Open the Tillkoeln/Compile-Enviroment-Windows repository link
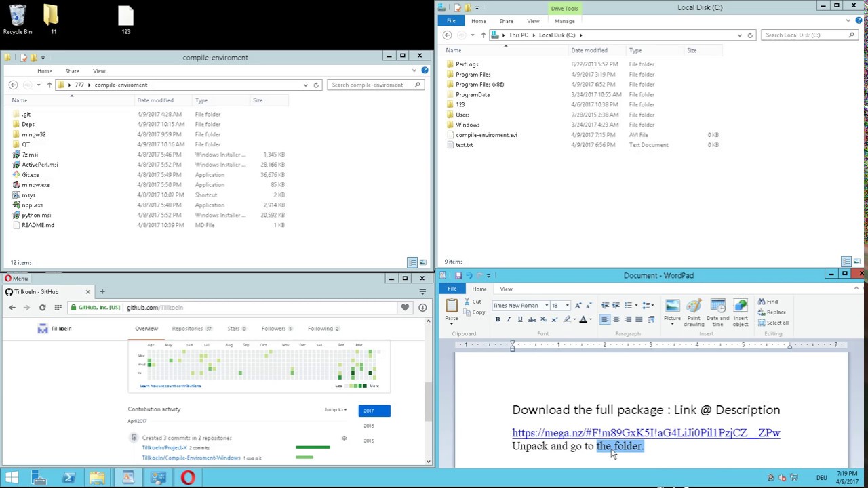The width and height of the screenshot is (868, 488). point(191,458)
